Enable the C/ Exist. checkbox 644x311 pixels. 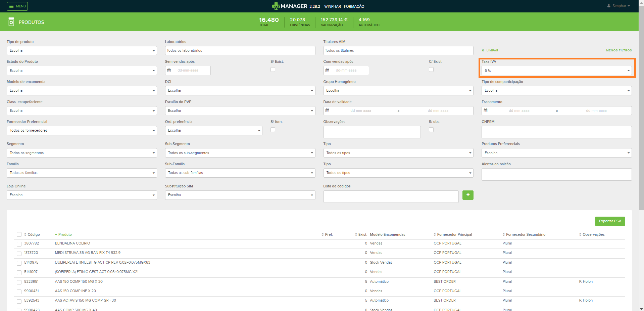tap(431, 70)
